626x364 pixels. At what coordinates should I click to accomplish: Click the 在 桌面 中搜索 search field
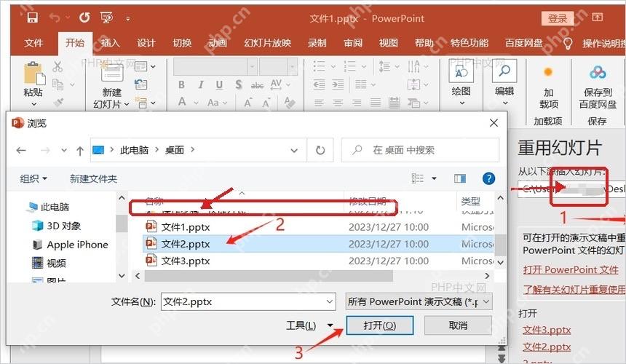point(421,150)
